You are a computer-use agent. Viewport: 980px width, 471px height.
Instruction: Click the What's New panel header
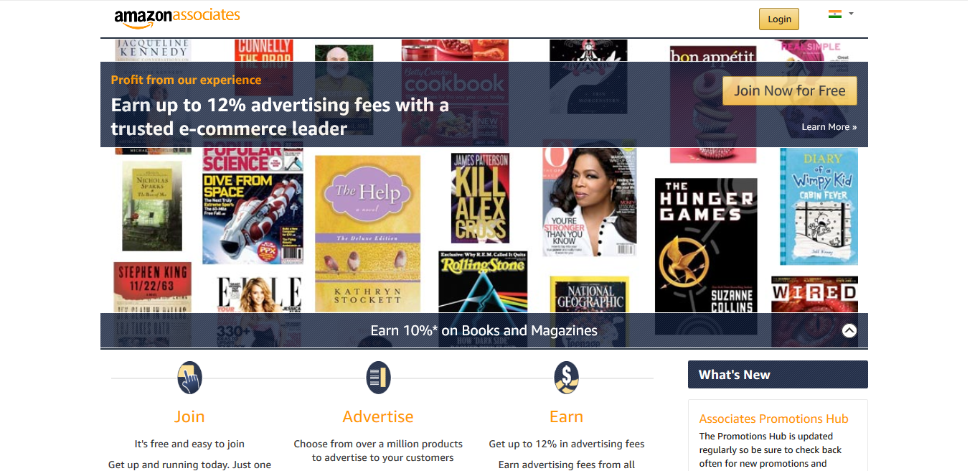[778, 375]
